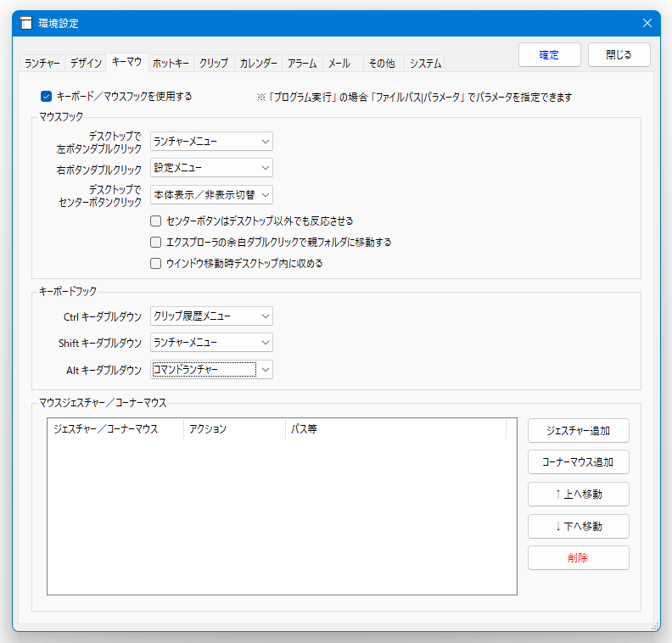Image resolution: width=672 pixels, height=643 pixels.
Task: Open 右ボタンダブルクリック dropdown showing 設定メニュー
Action: click(x=211, y=168)
